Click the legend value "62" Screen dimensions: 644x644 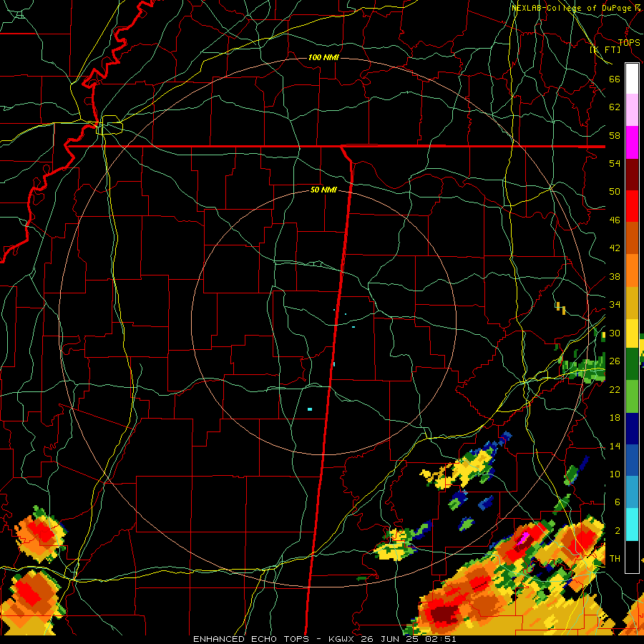tap(615, 107)
